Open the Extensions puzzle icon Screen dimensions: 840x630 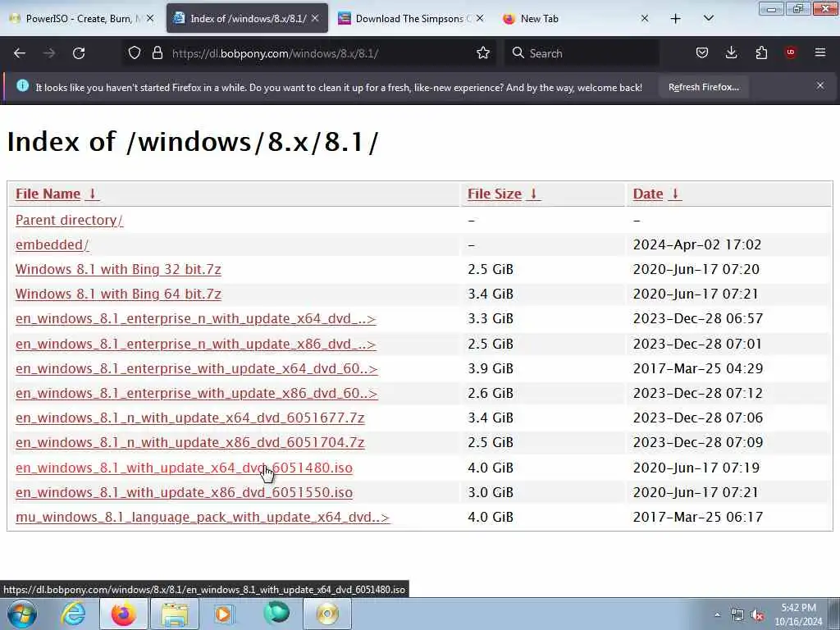[761, 53]
